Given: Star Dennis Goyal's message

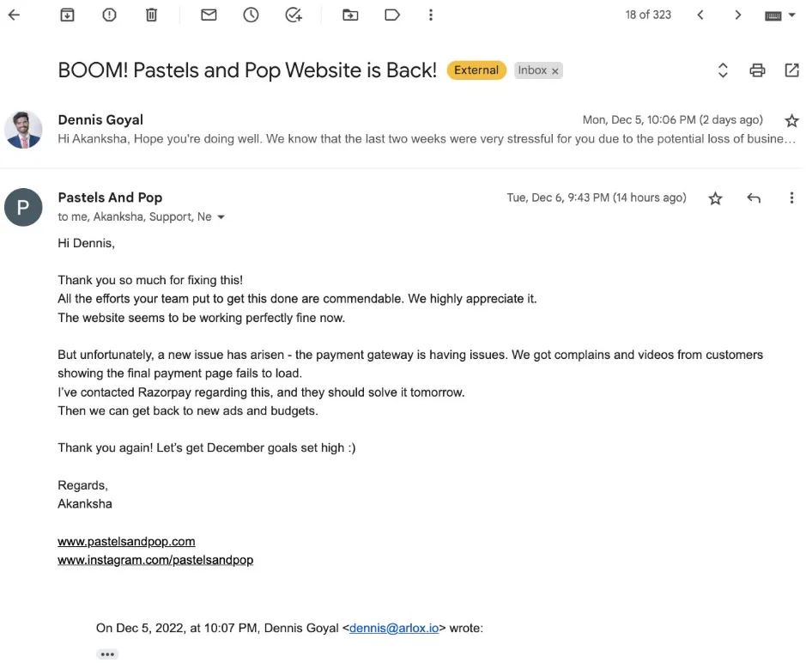Looking at the screenshot, I should 791,121.
